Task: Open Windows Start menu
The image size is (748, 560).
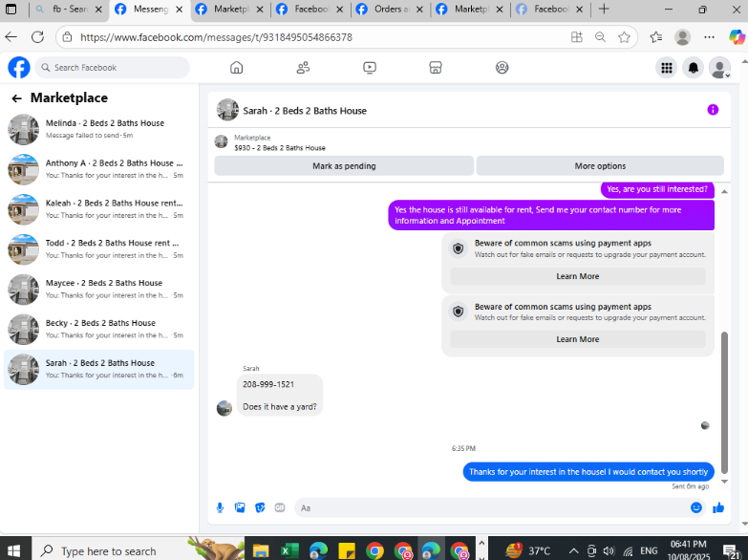Action: pos(13,550)
